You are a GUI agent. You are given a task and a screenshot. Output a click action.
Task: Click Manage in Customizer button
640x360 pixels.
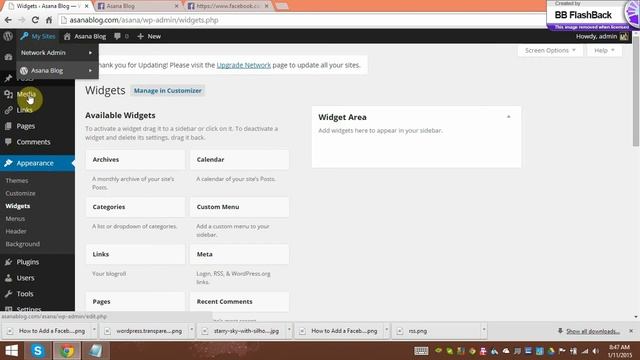(x=168, y=91)
